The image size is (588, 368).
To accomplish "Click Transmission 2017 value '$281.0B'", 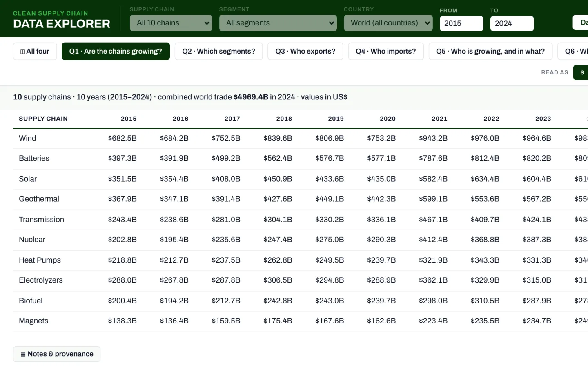I will 226,219.
